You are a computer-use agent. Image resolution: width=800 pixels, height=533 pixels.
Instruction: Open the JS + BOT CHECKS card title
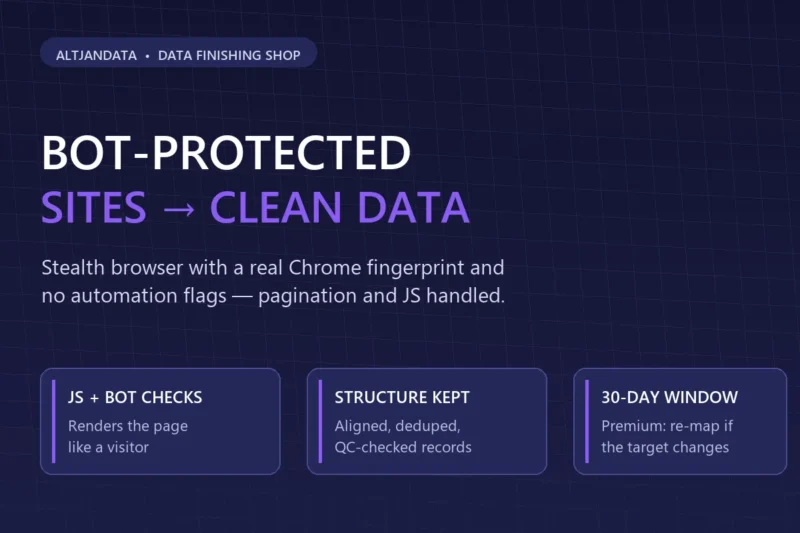(x=135, y=397)
